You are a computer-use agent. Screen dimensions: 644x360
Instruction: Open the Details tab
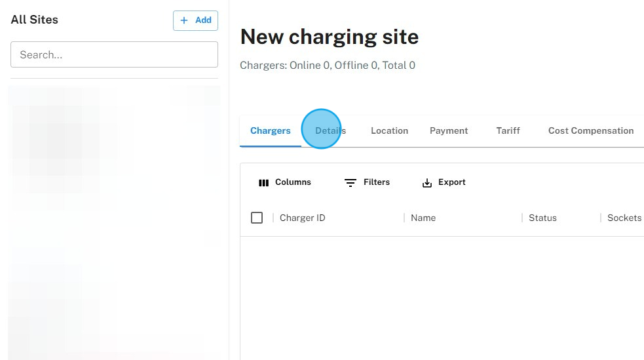(x=330, y=130)
